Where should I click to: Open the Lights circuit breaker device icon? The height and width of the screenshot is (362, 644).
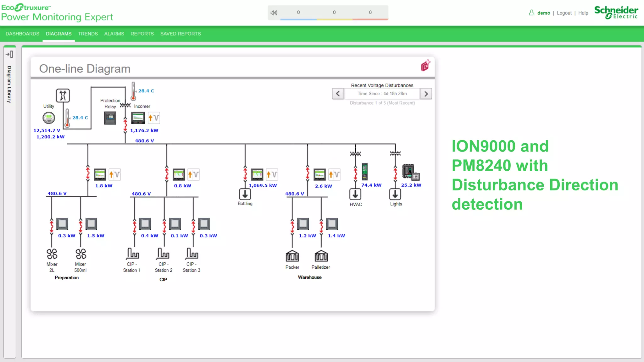point(410,172)
